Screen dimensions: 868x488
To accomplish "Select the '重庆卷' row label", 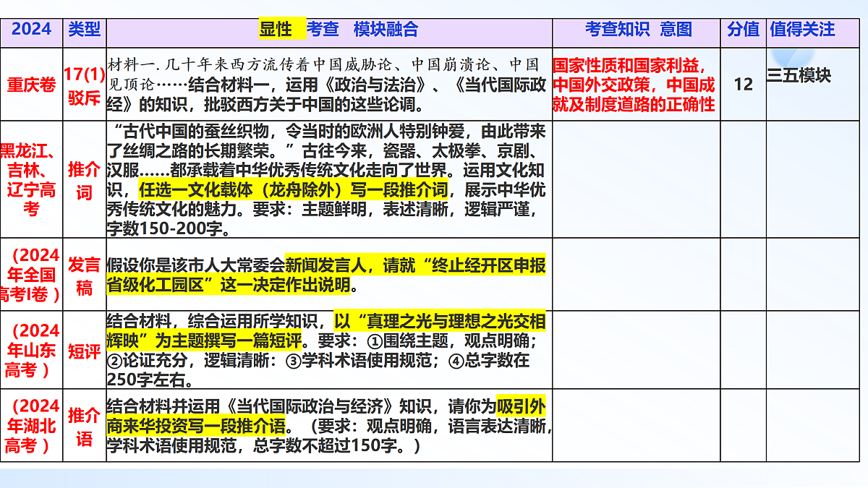I will coord(32,85).
